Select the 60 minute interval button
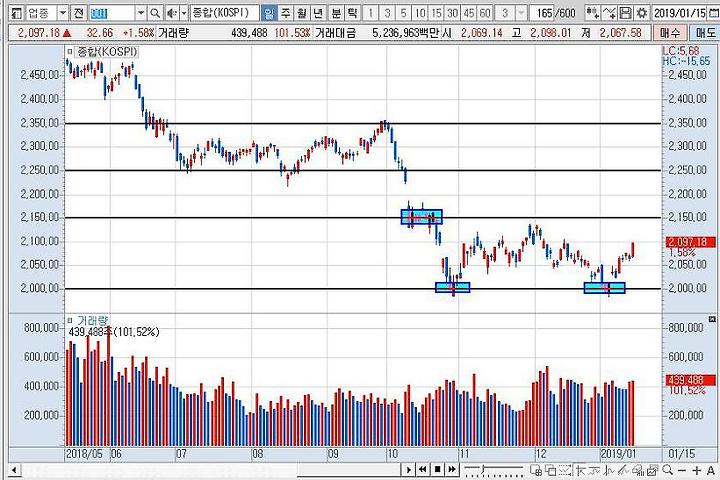 click(485, 13)
